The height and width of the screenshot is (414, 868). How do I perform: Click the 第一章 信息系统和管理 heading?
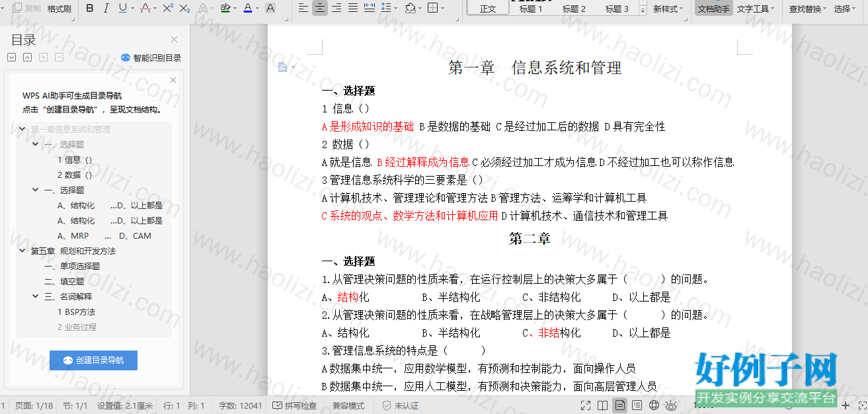point(535,67)
